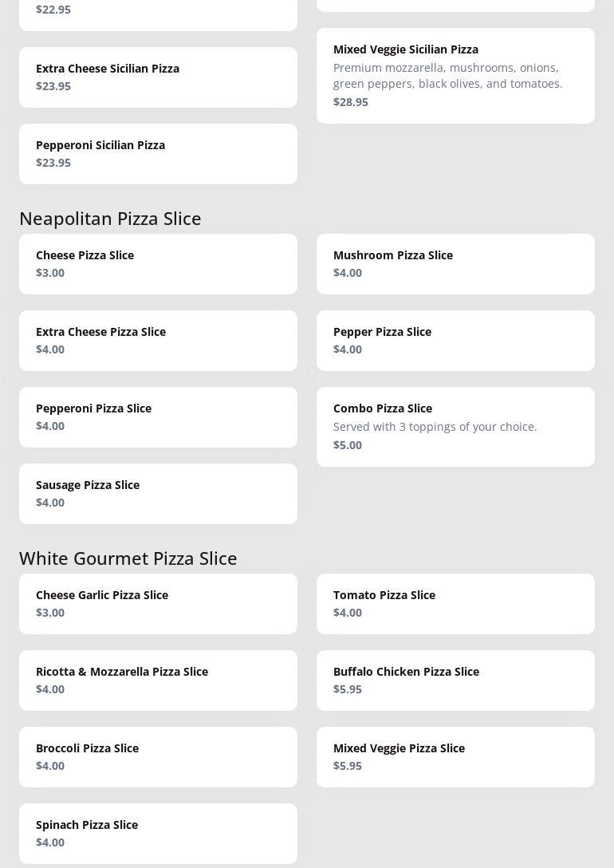This screenshot has height=868, width=614.
Task: Choose the Sausage Pizza Slice
Action: click(x=158, y=494)
